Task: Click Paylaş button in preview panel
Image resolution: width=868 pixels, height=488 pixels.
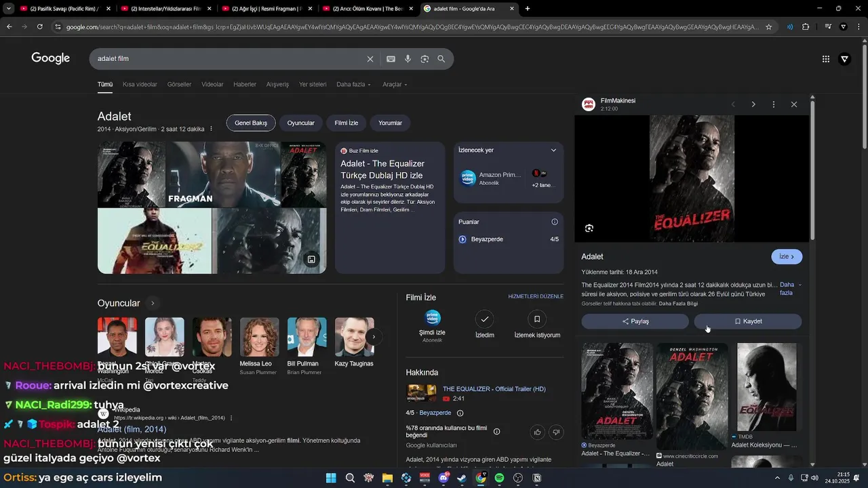Action: (635, 321)
